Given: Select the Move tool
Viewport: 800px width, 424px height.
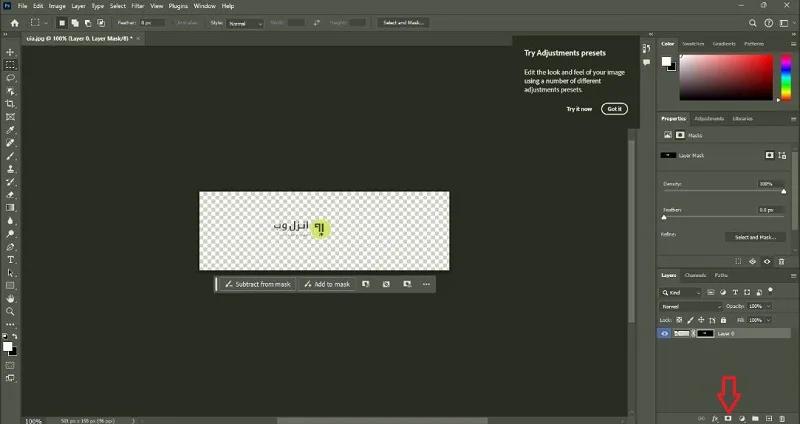Looking at the screenshot, I should pyautogui.click(x=10, y=52).
